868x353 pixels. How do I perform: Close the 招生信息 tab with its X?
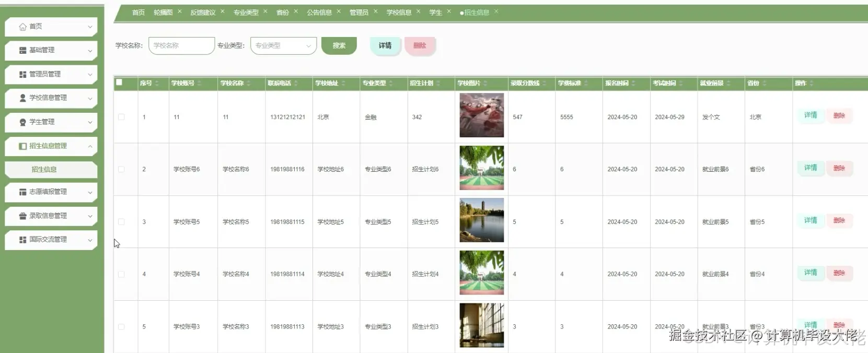[x=496, y=11]
